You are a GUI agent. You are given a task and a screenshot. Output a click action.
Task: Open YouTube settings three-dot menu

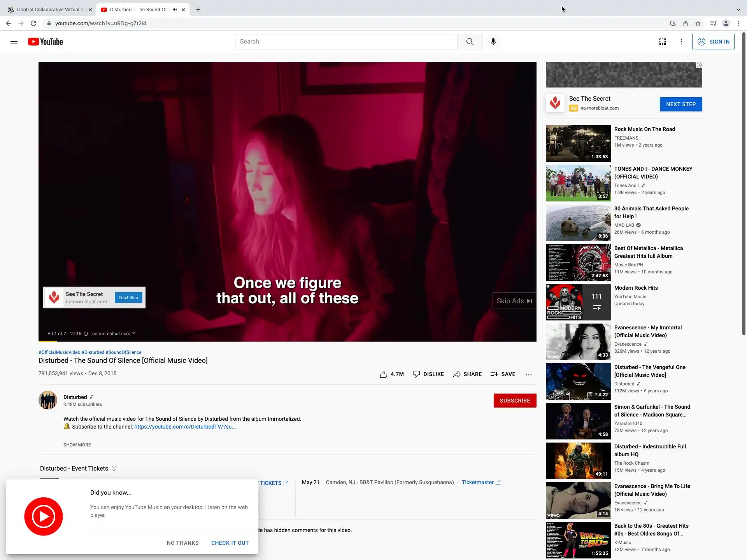tap(681, 42)
